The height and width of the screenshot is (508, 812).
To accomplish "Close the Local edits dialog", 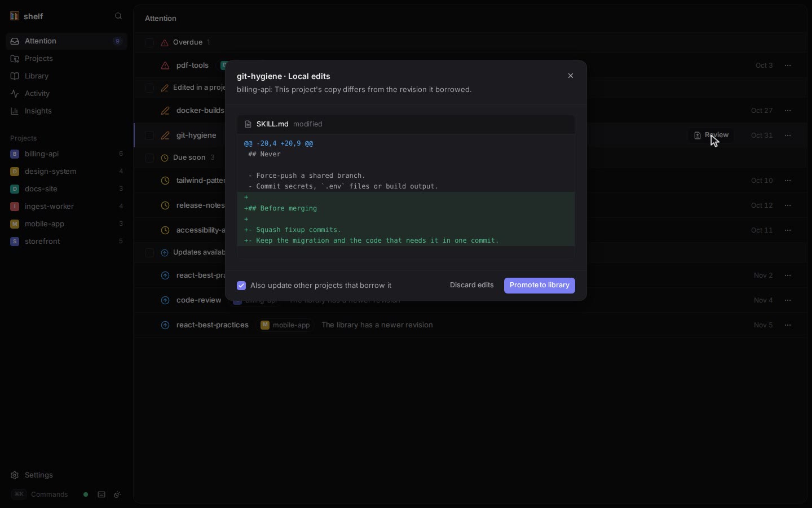I will (571, 76).
